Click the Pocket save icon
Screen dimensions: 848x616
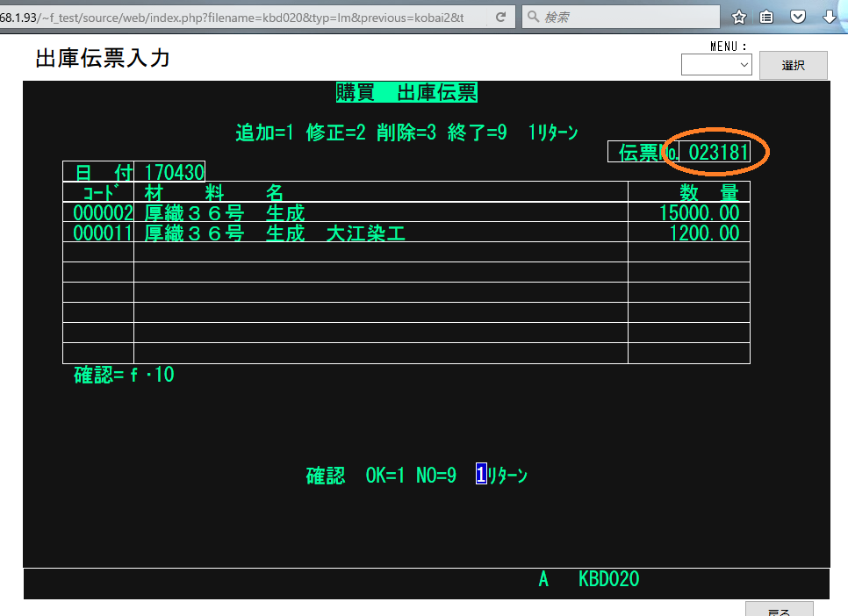(798, 17)
